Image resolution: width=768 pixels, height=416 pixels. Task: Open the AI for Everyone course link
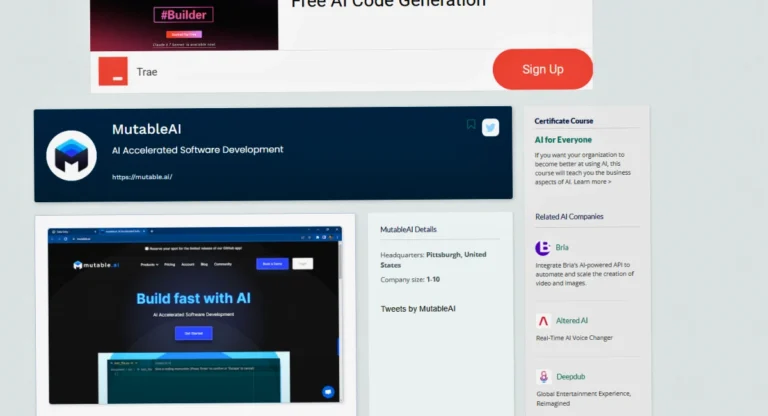coord(563,140)
